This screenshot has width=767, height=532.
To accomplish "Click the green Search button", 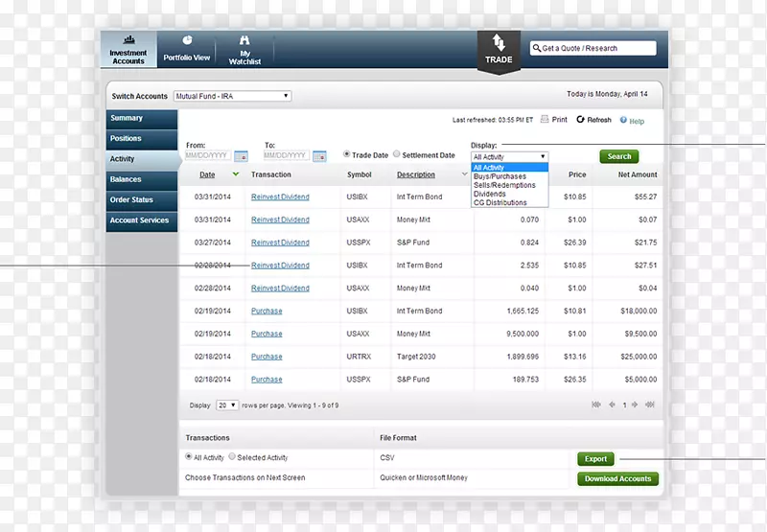I will coord(618,156).
